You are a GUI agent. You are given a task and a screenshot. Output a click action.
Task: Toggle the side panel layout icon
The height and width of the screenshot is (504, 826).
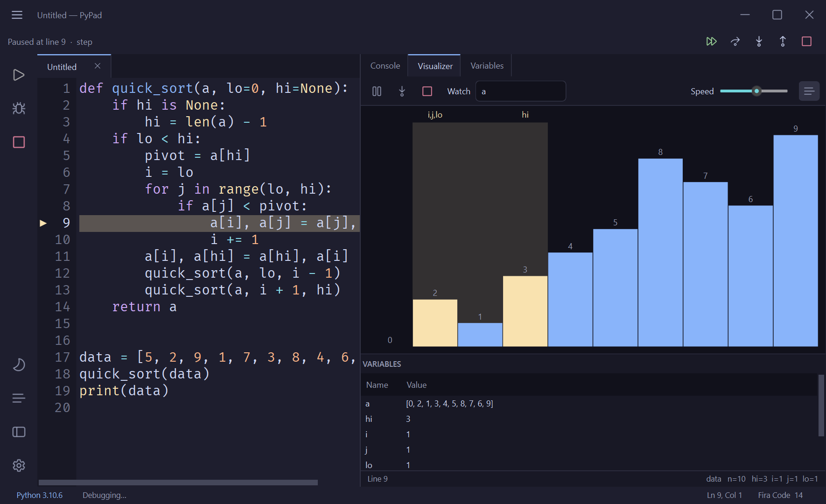click(x=19, y=432)
